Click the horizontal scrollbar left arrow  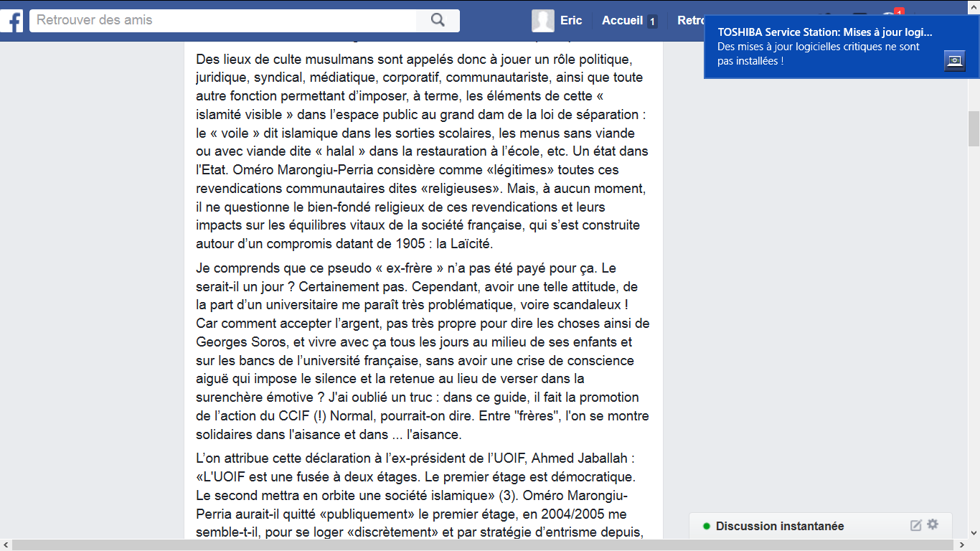click(6, 545)
